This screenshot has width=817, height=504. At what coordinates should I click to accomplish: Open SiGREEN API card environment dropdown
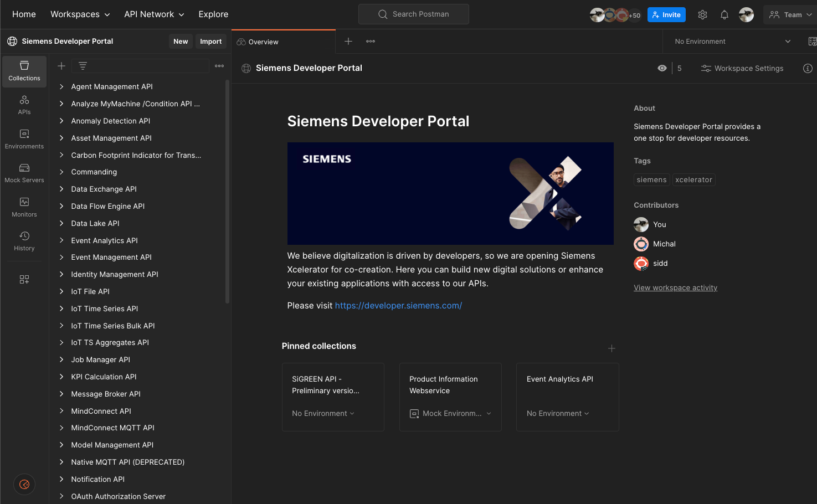[x=323, y=414]
